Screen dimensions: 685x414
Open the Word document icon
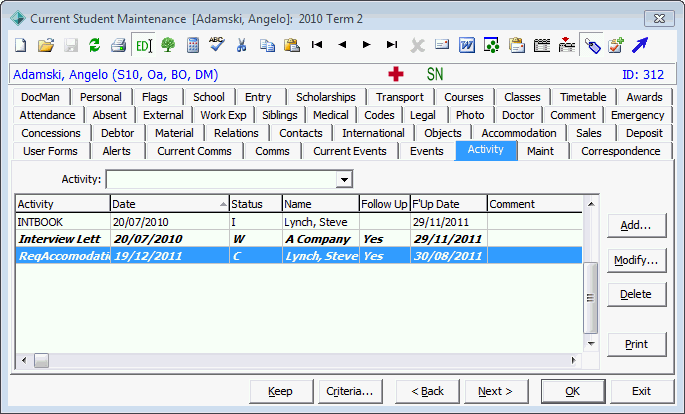467,45
